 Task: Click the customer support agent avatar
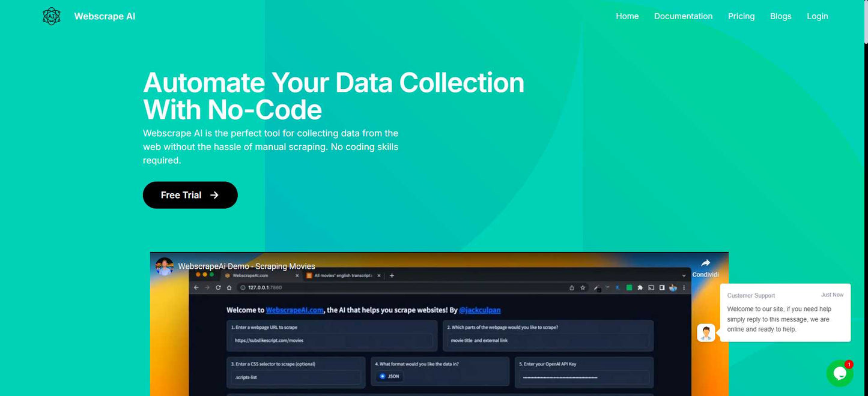click(706, 332)
